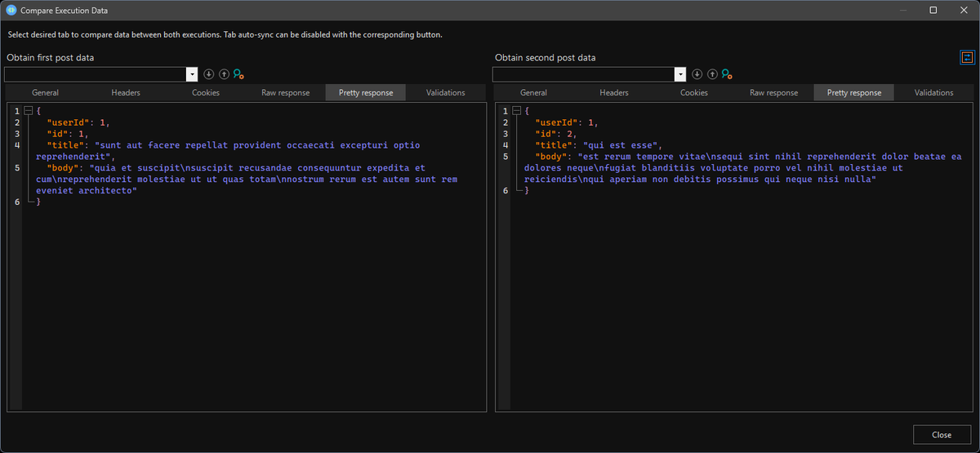
Task: Click the down arrow icon for second post data
Action: (x=697, y=74)
